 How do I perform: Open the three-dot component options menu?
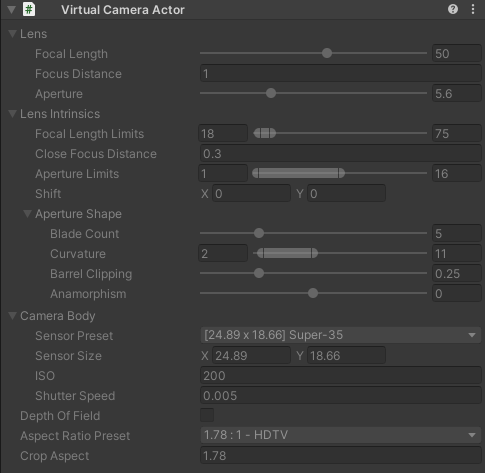click(x=473, y=9)
